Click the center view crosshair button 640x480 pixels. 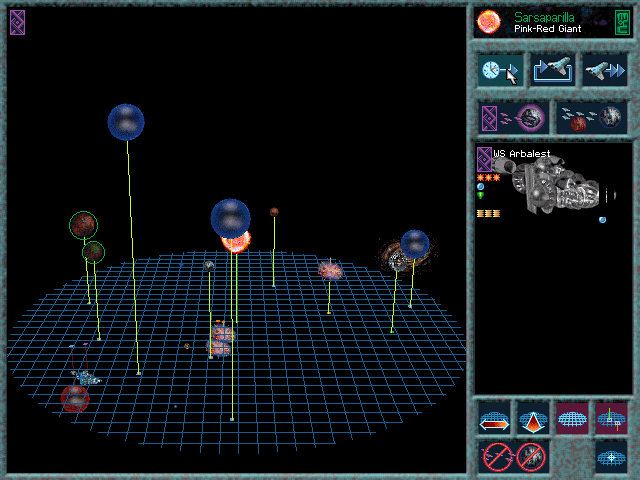click(611, 457)
